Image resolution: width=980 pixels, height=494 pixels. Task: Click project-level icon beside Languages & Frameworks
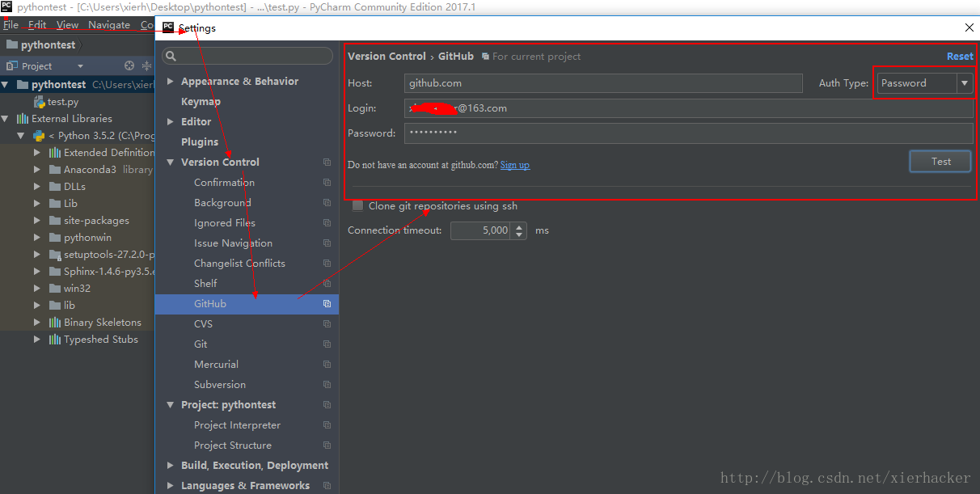tap(327, 486)
